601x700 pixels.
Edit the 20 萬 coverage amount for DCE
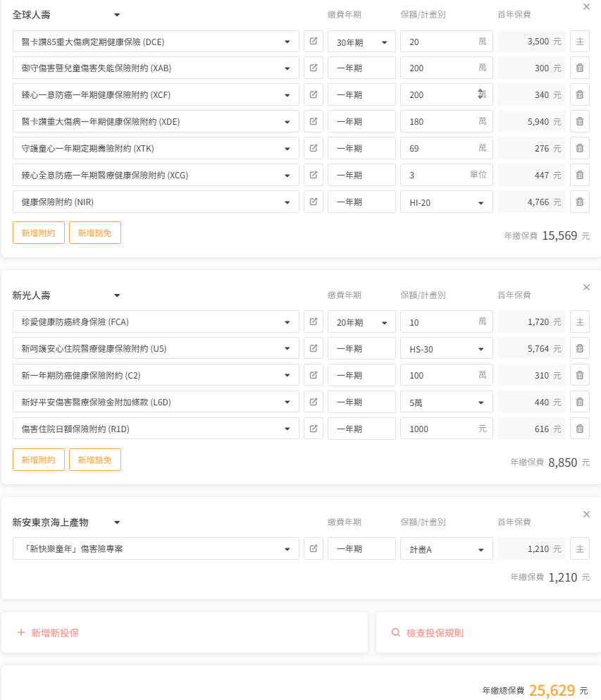(447, 42)
